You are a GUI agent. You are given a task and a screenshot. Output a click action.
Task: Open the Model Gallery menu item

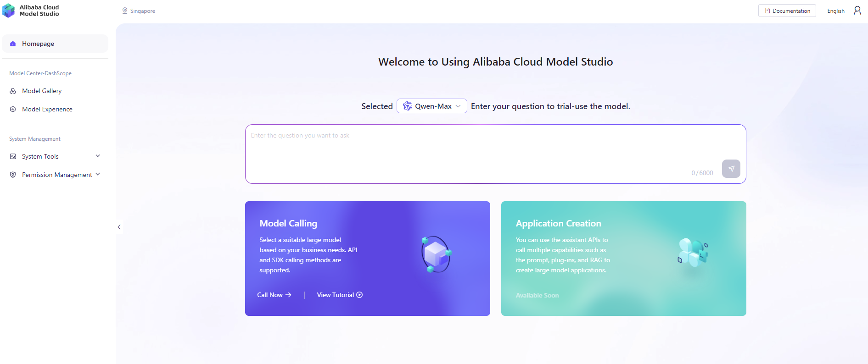[55, 91]
